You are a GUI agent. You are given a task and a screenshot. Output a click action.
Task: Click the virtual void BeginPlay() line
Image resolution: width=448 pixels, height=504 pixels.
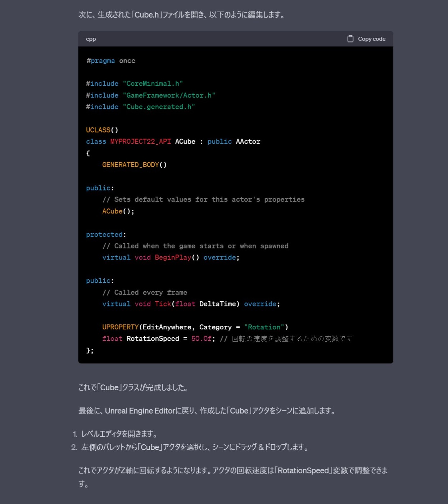pyautogui.click(x=171, y=257)
